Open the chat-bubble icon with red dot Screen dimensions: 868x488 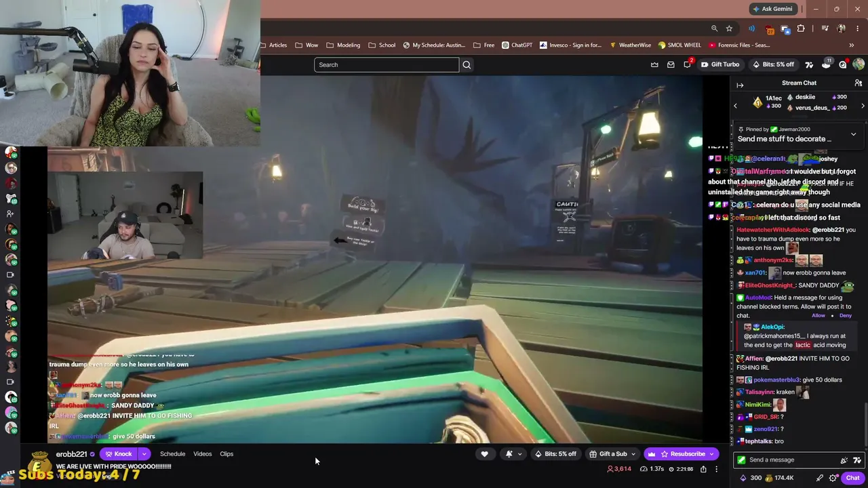(x=843, y=64)
